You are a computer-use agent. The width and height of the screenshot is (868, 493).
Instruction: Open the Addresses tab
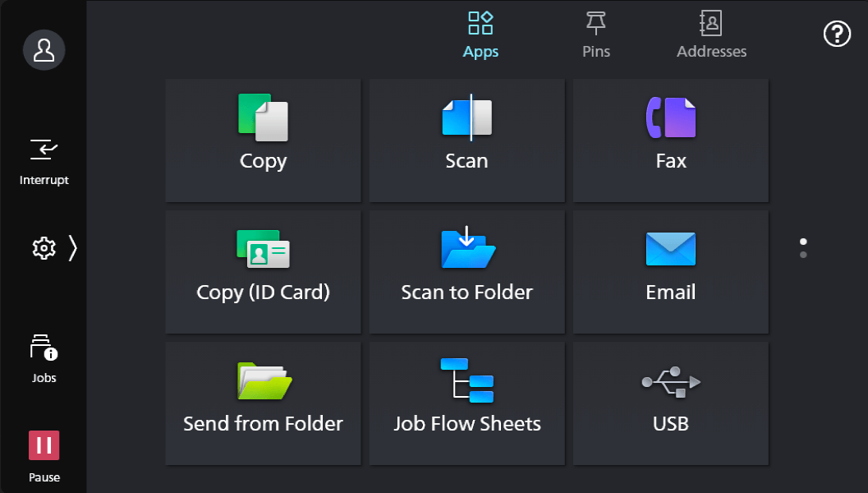click(x=711, y=35)
